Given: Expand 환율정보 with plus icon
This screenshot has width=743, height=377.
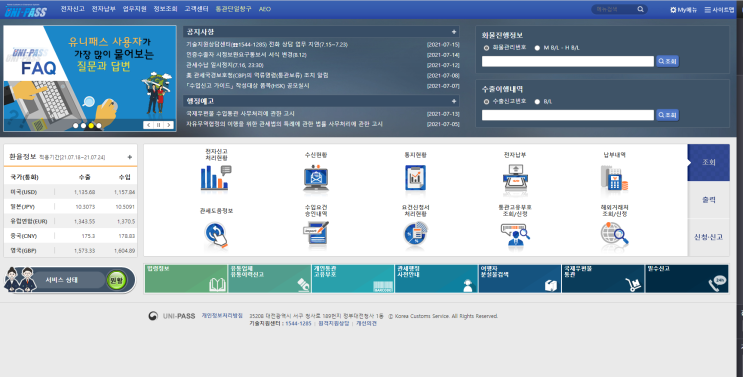Looking at the screenshot, I should pos(129,157).
